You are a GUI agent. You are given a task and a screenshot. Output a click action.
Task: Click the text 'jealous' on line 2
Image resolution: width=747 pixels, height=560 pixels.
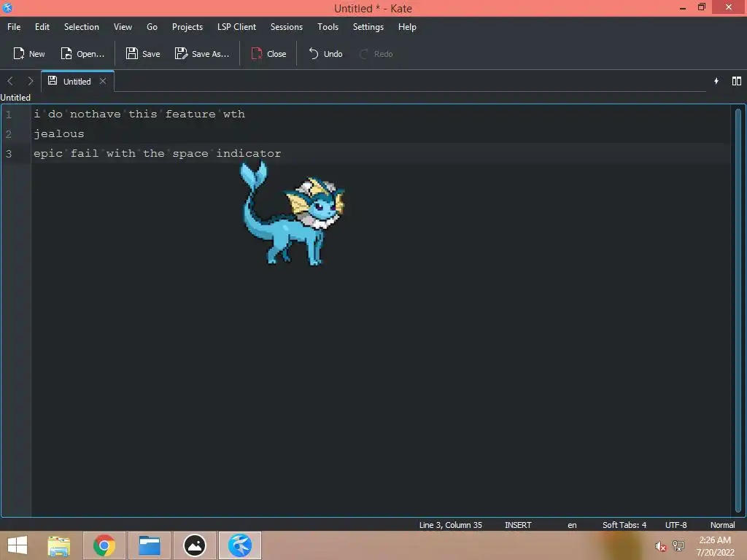[x=58, y=134]
